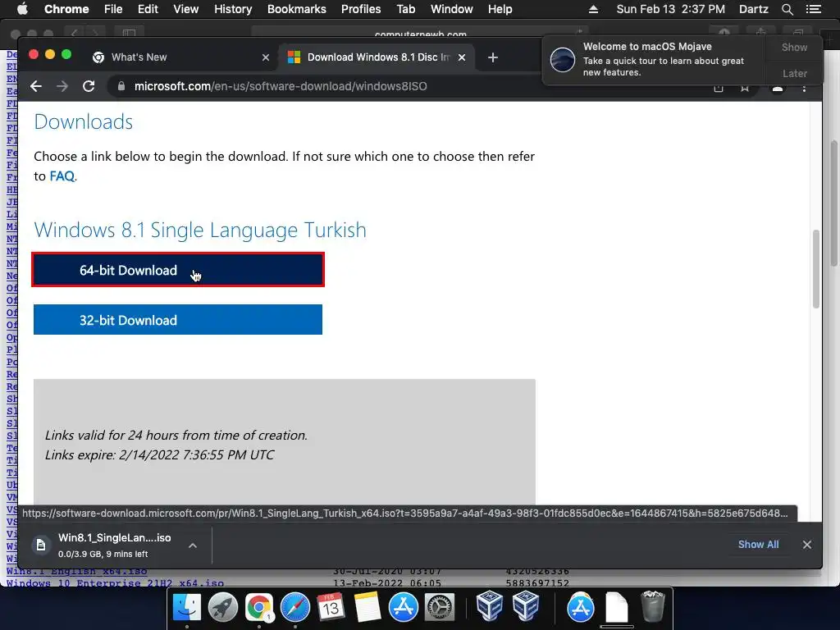
Task: Close the Download Windows 8.1 tab
Action: [x=462, y=57]
